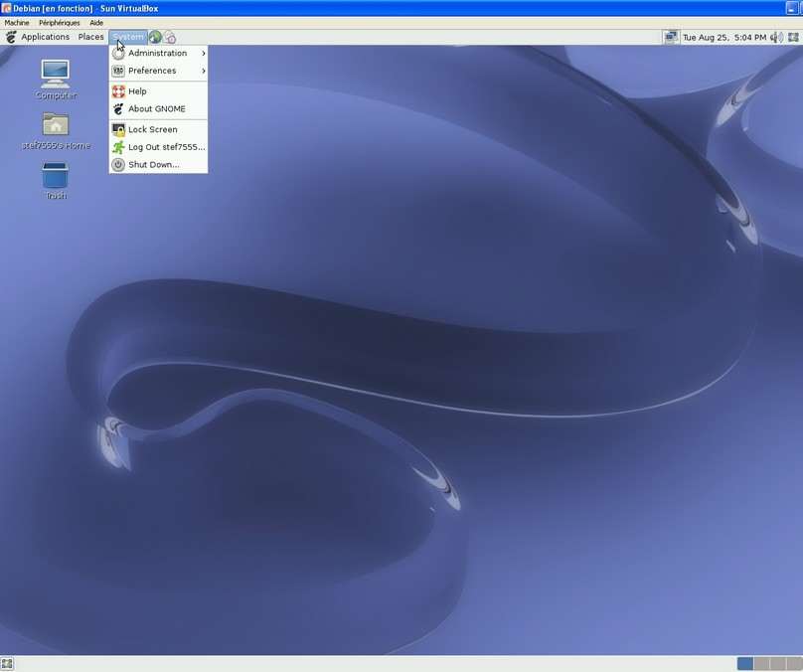The height and width of the screenshot is (672, 803).
Task: Expand the Administration submenu
Action: click(158, 53)
